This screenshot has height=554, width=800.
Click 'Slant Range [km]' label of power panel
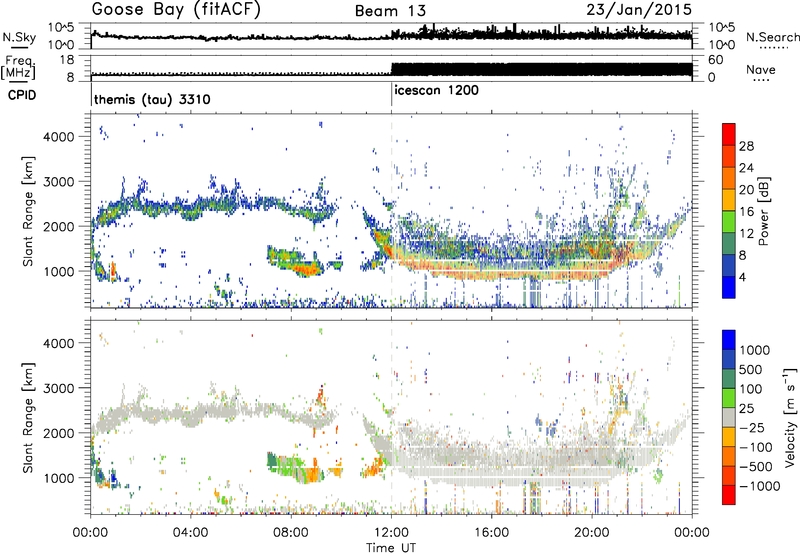28,211
